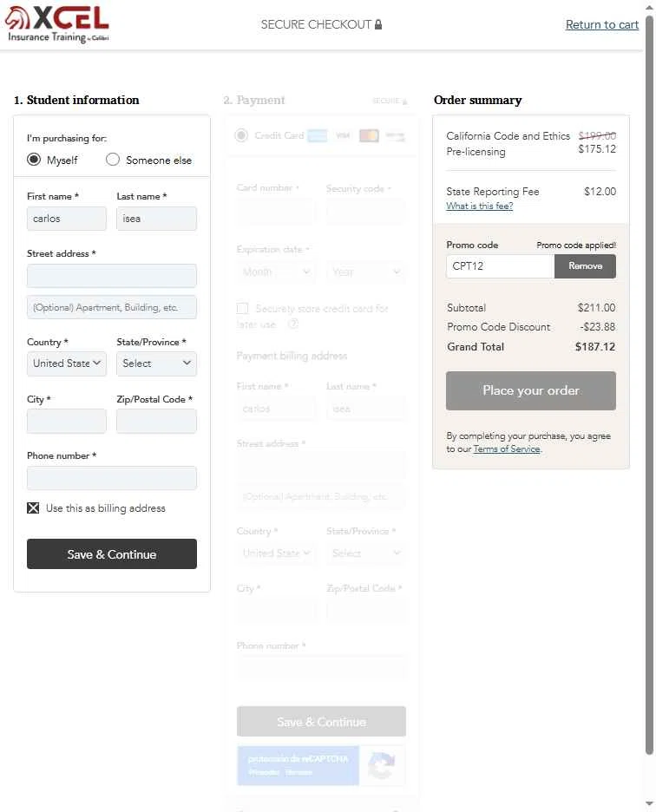This screenshot has height=812, width=656.
Task: Open the Country dropdown in Student information
Action: pyautogui.click(x=67, y=363)
